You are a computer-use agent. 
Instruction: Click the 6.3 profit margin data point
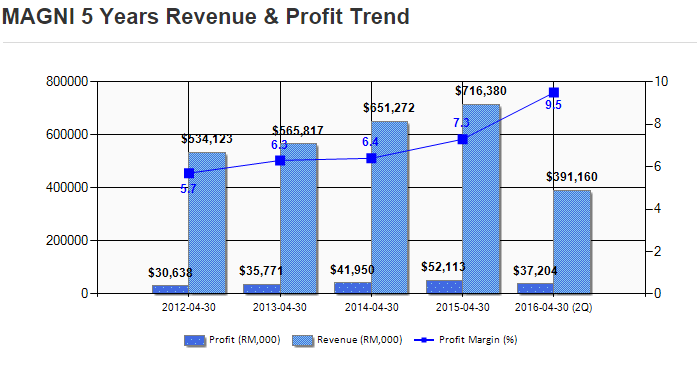[x=280, y=161]
